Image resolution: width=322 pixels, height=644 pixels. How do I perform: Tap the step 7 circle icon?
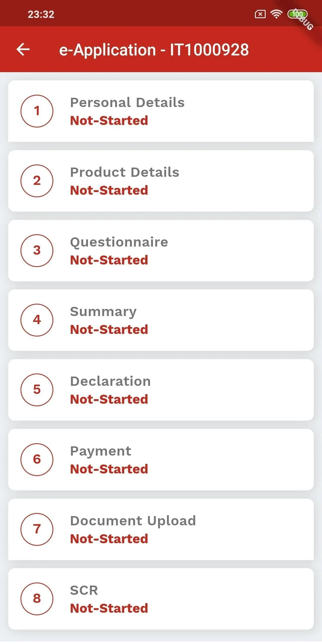pos(37,529)
